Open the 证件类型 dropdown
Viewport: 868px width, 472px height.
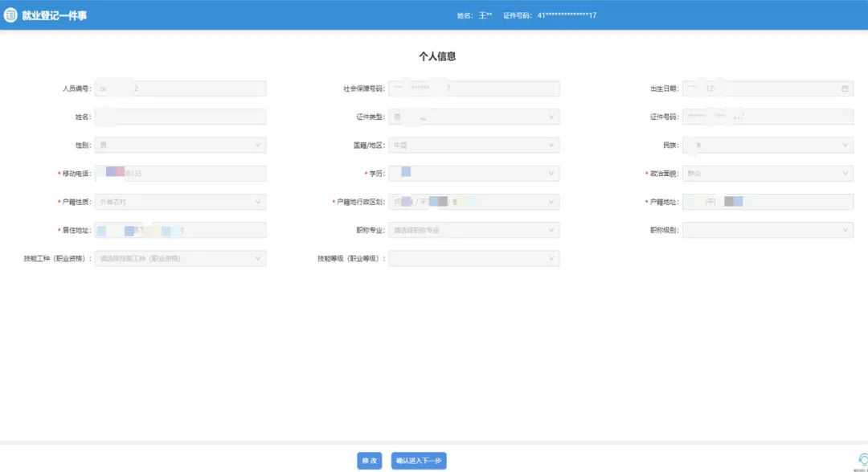point(473,117)
